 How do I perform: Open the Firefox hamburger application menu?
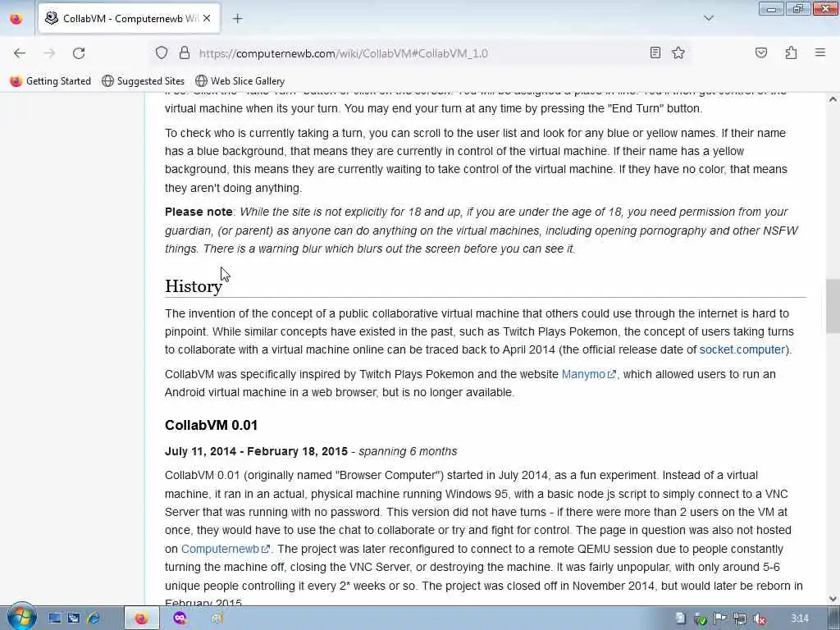(x=819, y=52)
